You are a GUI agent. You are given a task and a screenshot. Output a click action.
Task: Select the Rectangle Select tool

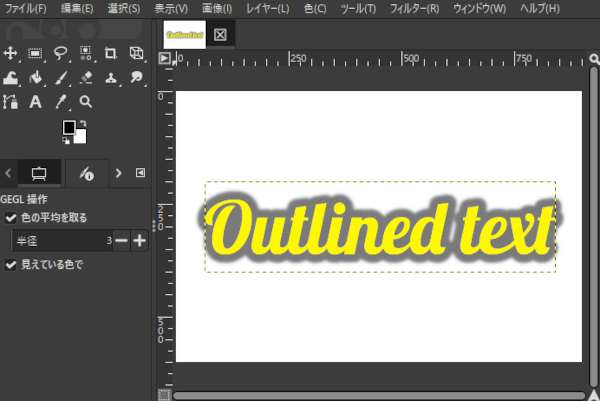click(x=36, y=53)
